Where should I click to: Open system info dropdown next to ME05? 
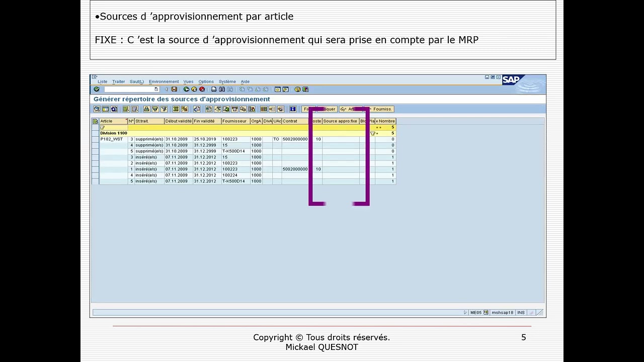486,312
